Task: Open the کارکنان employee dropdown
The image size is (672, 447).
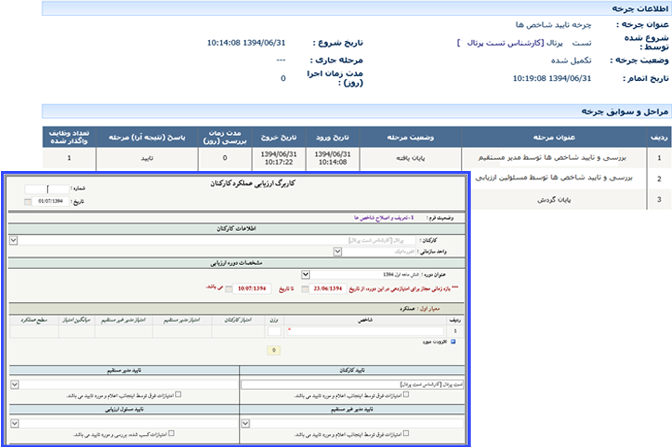Action: click(x=14, y=240)
